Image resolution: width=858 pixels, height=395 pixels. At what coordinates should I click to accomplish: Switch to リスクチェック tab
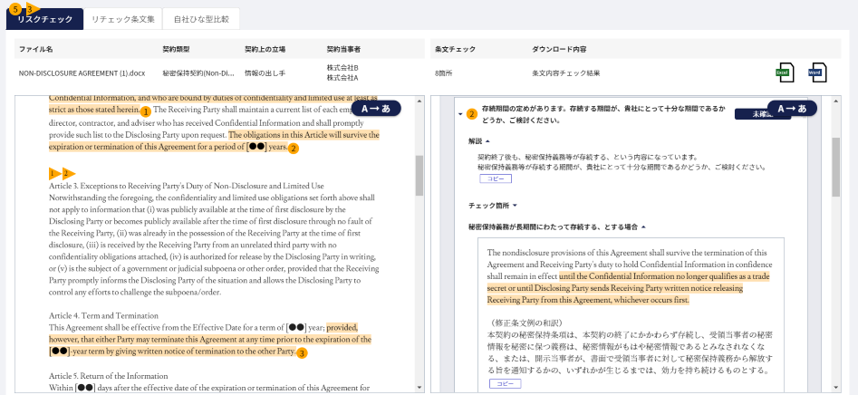pyautogui.click(x=45, y=19)
